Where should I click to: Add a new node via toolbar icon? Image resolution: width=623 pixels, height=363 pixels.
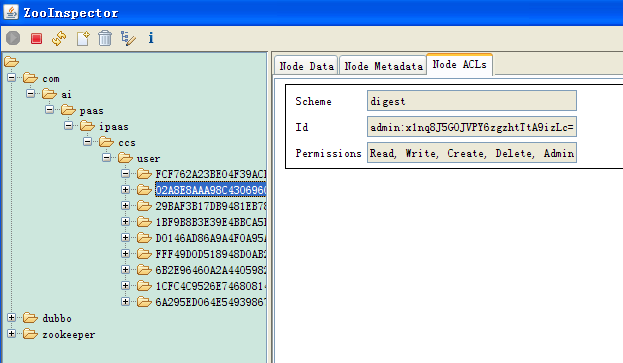(x=83, y=39)
